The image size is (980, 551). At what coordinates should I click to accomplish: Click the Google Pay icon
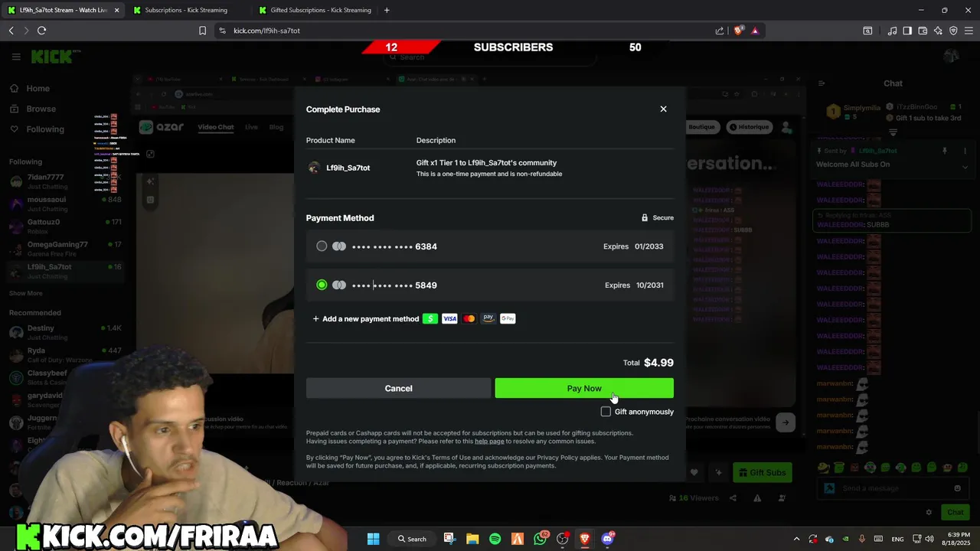click(508, 318)
